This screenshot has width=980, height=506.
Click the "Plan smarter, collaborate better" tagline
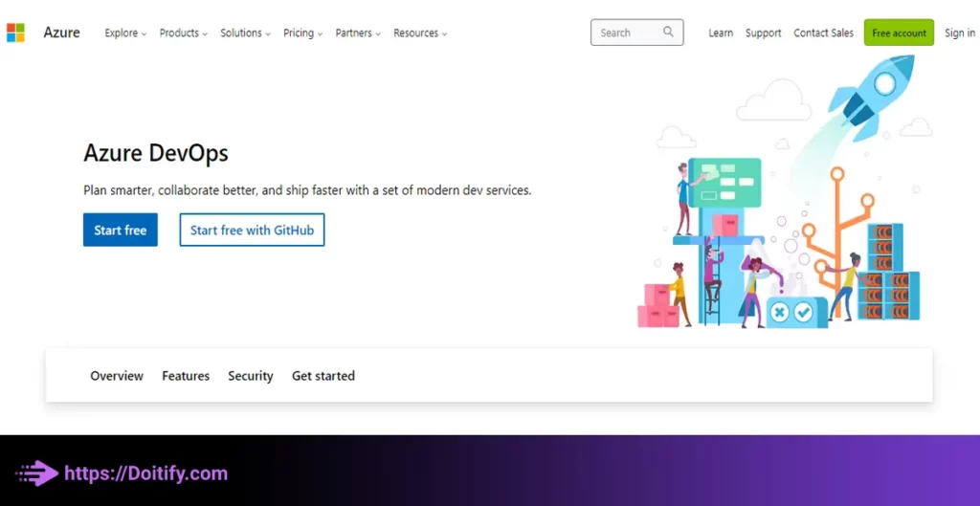tap(307, 190)
